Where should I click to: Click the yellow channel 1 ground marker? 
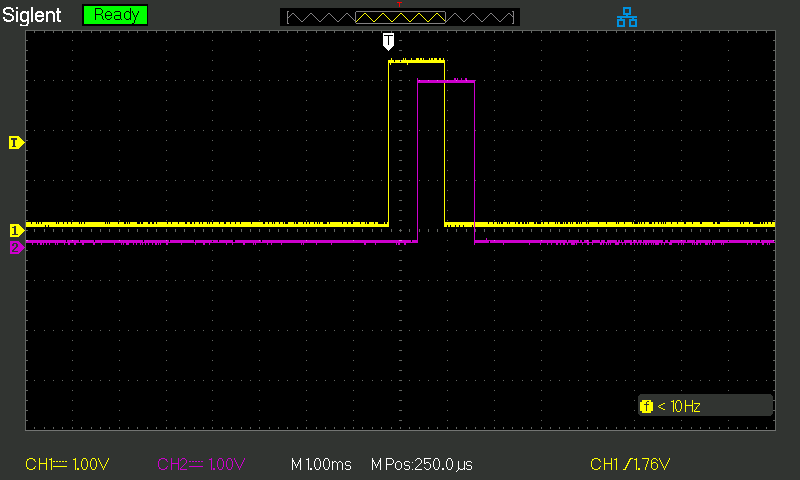click(x=16, y=231)
